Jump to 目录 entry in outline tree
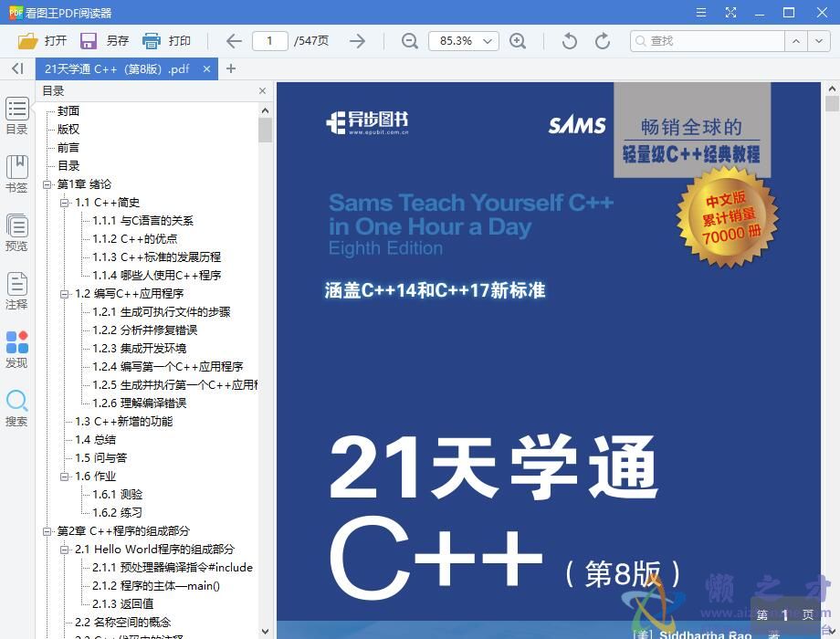Viewport: 840px width, 639px height. coord(68,165)
